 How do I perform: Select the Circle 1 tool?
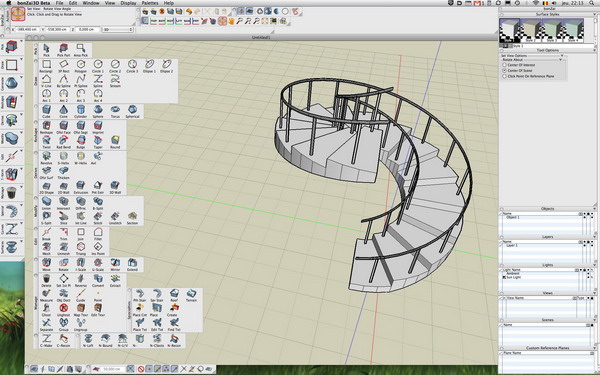click(x=98, y=66)
